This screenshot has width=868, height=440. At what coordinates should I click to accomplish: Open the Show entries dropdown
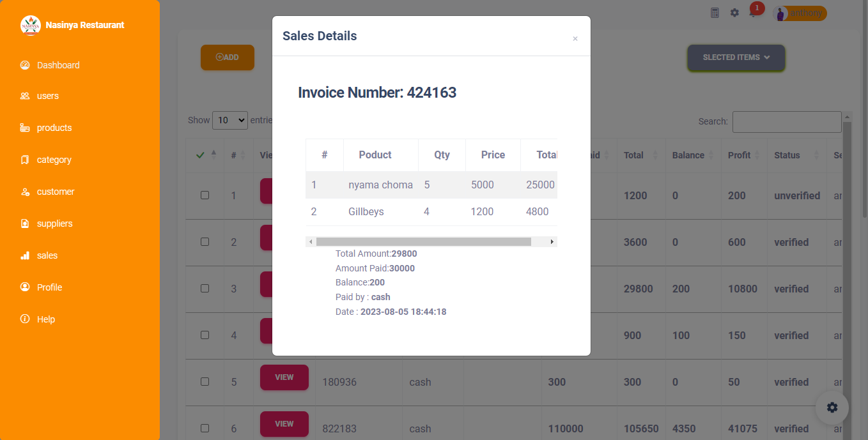[x=230, y=120]
